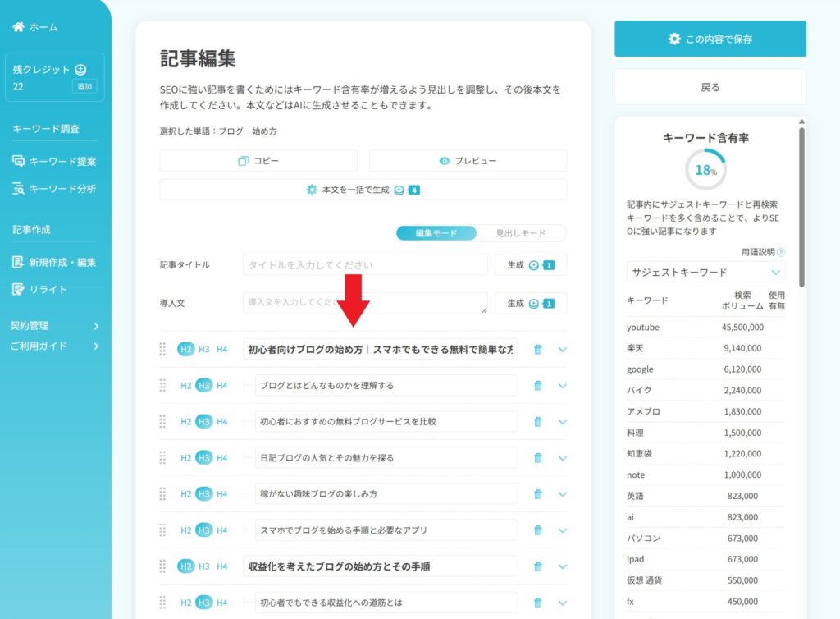This screenshot has width=840, height=619.
Task: Set 日記ブログの人気 heading to H4
Action: [x=222, y=457]
